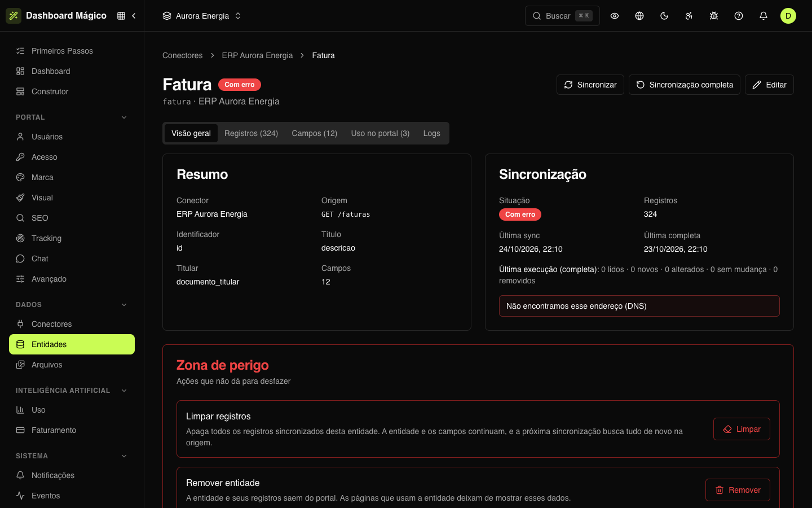Open the language globe icon

coord(639,16)
